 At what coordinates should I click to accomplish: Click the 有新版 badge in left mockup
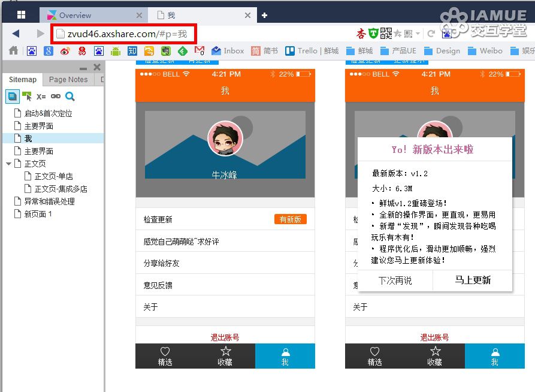291,219
